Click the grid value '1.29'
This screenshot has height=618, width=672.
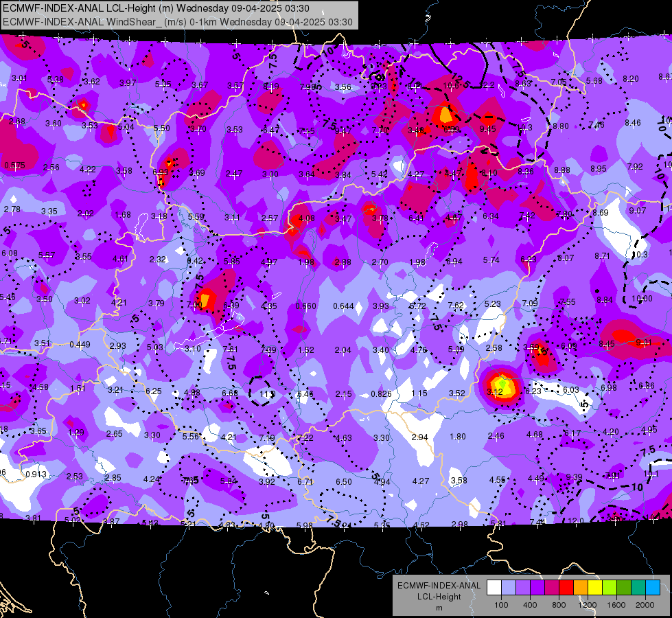point(76,433)
